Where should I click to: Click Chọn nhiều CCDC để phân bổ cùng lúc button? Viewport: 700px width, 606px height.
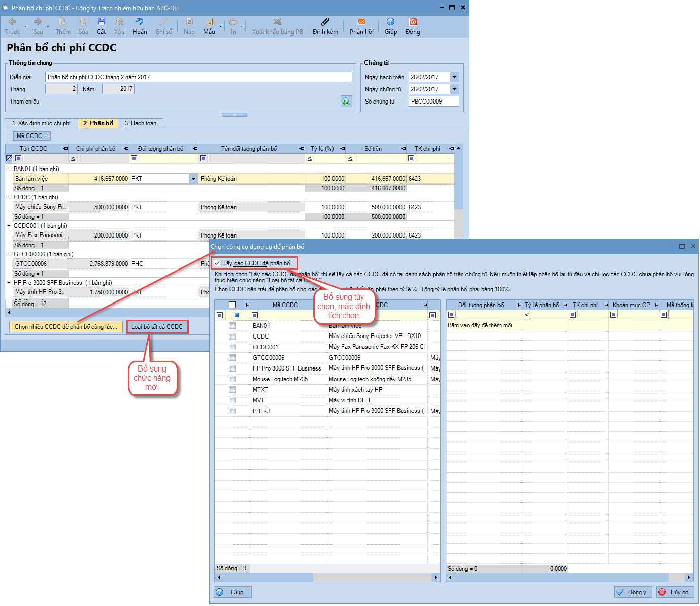(66, 327)
